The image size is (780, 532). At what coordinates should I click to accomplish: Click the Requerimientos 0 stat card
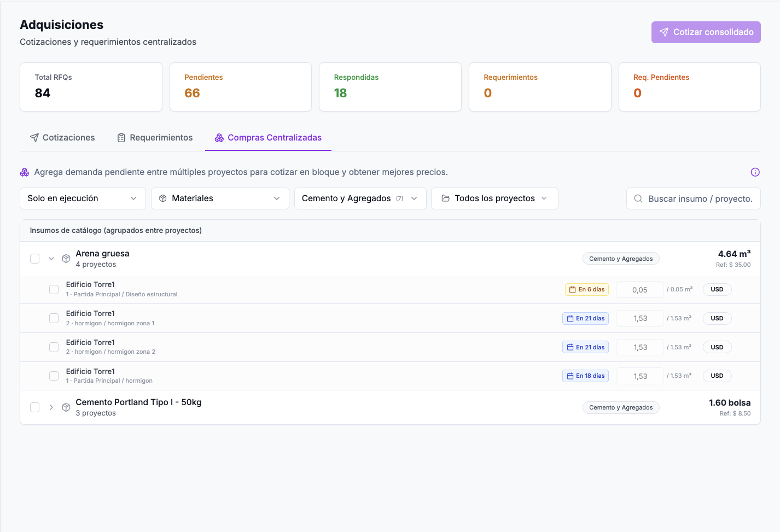540,87
